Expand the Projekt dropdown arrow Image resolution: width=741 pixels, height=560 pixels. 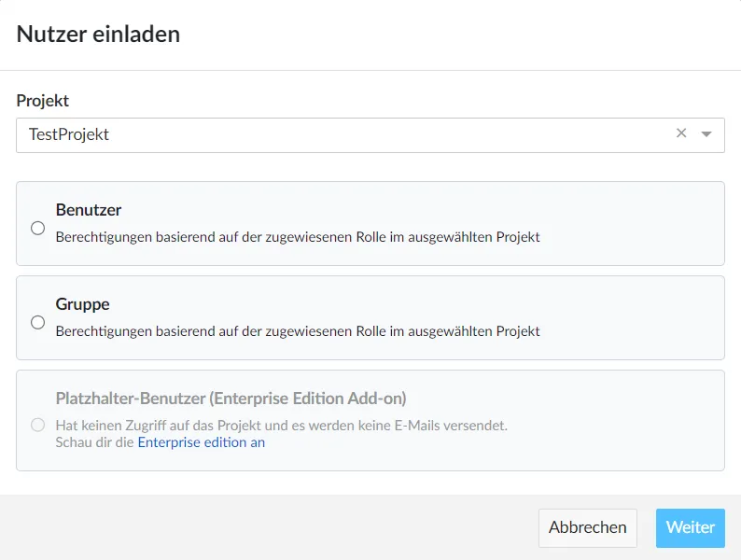pyautogui.click(x=706, y=134)
